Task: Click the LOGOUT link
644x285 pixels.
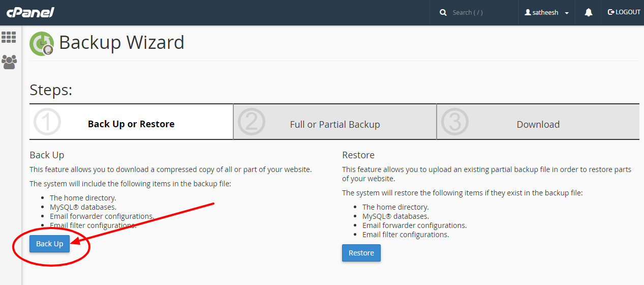Action: 624,12
